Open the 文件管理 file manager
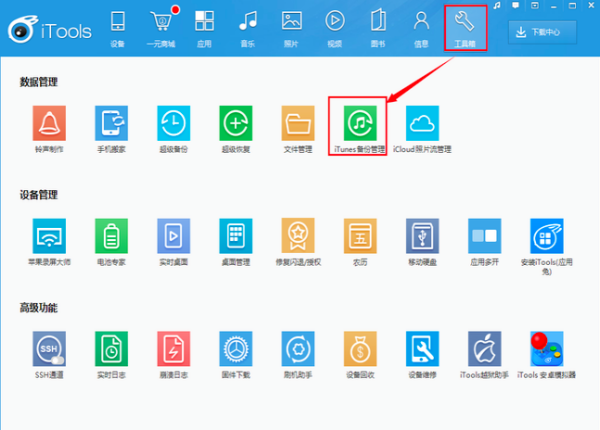600x430 pixels. tap(298, 123)
